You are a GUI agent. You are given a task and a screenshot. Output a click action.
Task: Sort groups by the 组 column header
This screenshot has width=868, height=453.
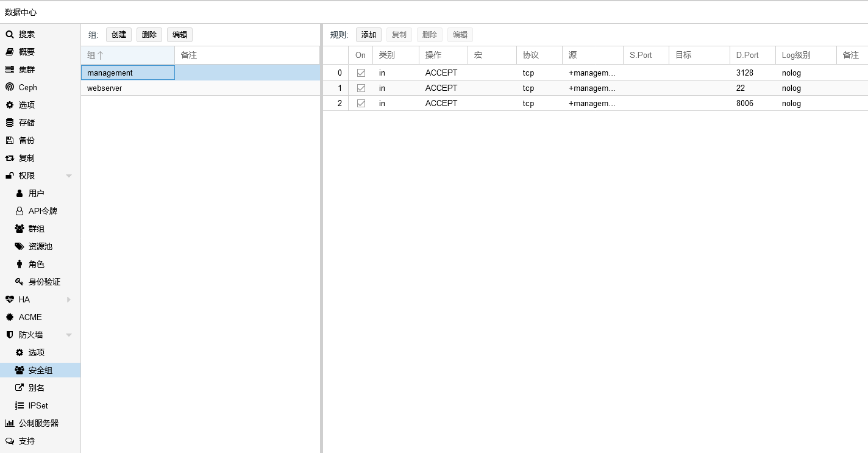point(127,55)
